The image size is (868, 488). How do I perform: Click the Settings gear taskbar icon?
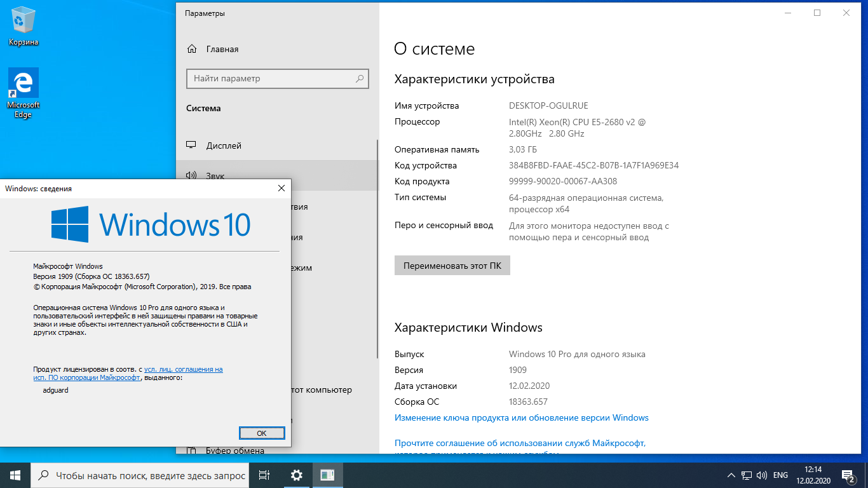pos(296,475)
